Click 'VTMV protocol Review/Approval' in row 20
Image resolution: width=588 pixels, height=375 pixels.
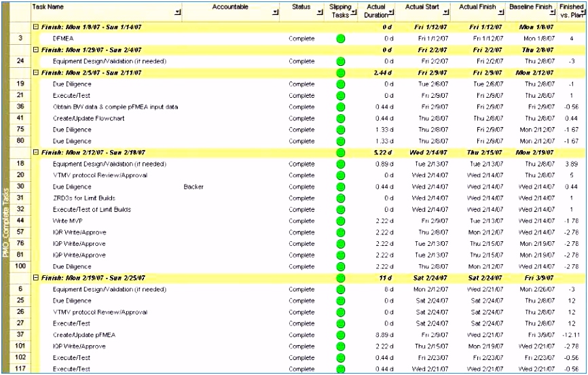click(x=100, y=175)
